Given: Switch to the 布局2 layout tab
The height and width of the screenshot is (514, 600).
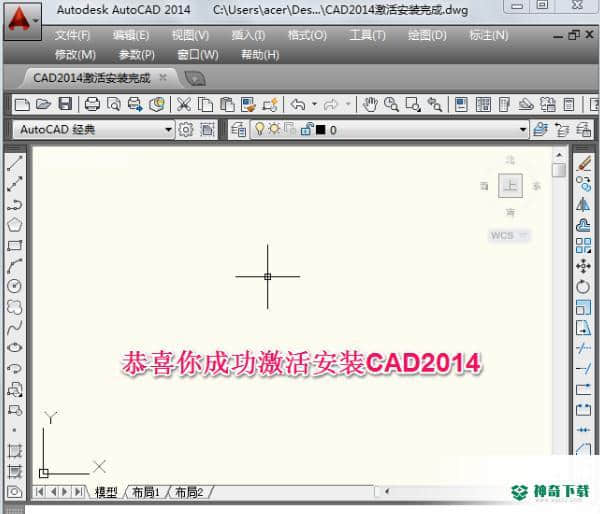Looking at the screenshot, I should (x=189, y=492).
